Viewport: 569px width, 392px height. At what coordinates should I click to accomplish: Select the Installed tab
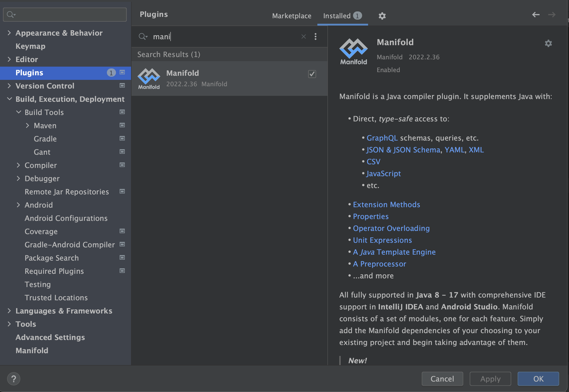[x=337, y=16]
